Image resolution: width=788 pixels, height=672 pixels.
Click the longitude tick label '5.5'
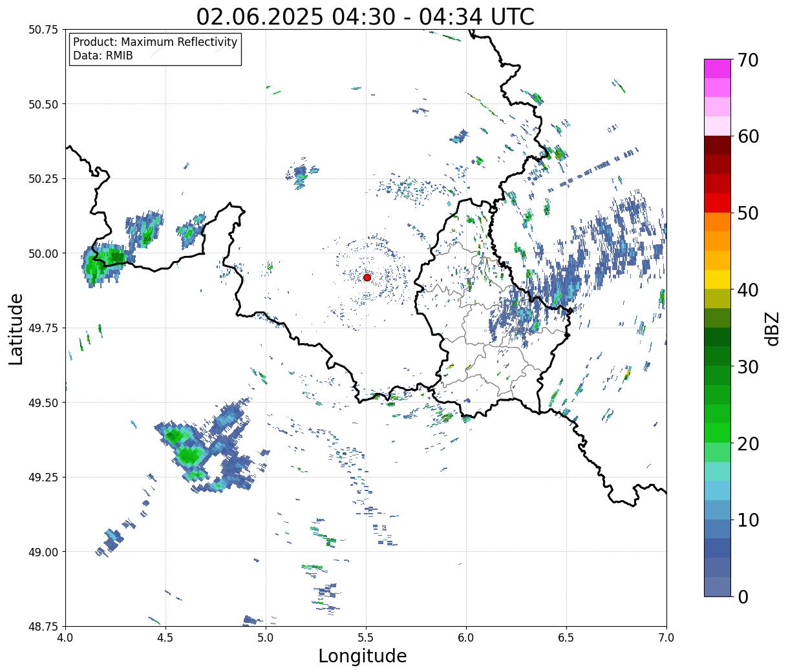[366, 638]
